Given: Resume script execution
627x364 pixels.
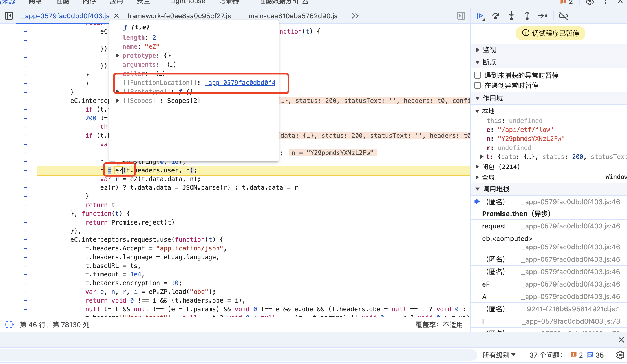Looking at the screenshot, I should (480, 16).
